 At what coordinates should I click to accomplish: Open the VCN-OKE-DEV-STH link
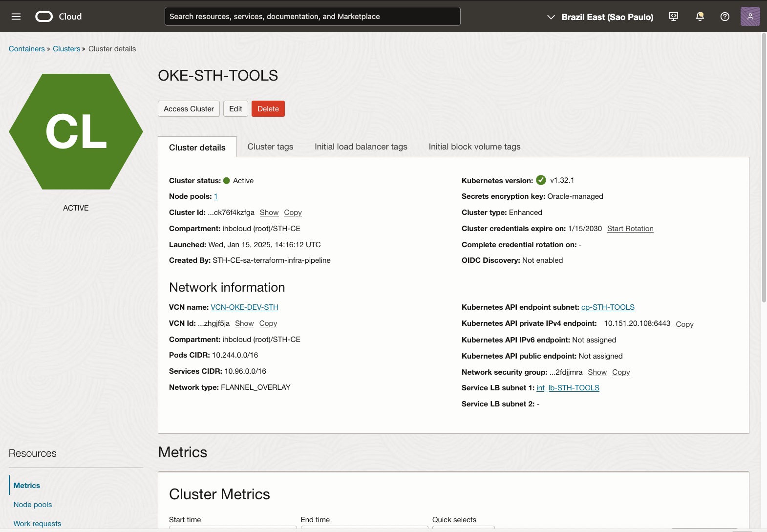[x=244, y=307]
